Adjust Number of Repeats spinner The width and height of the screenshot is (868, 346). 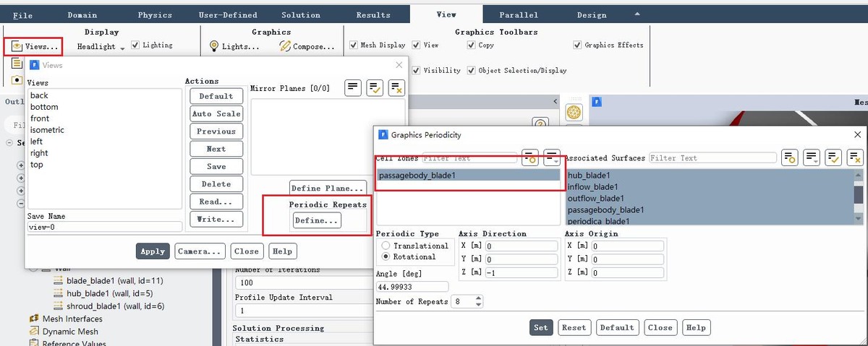click(477, 301)
